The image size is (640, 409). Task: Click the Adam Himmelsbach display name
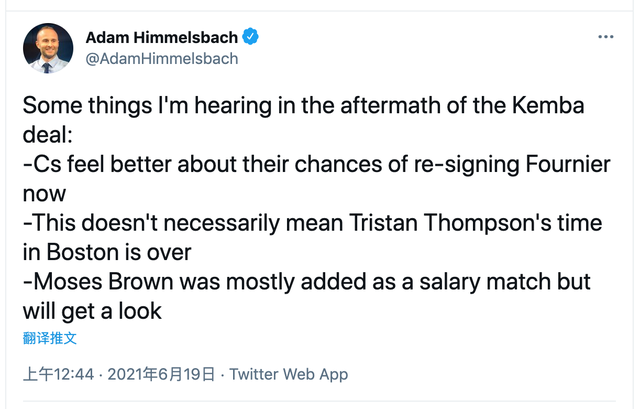161,37
